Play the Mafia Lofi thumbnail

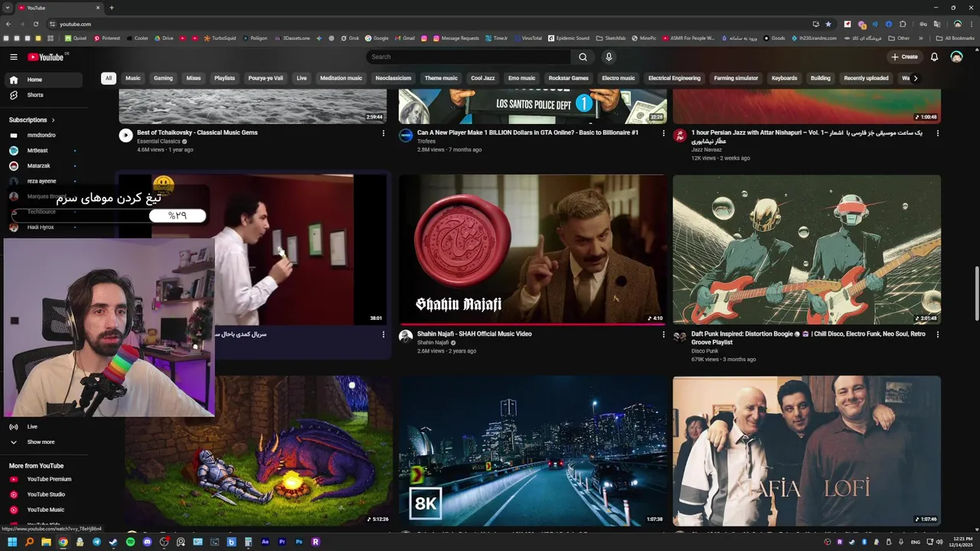coord(807,451)
